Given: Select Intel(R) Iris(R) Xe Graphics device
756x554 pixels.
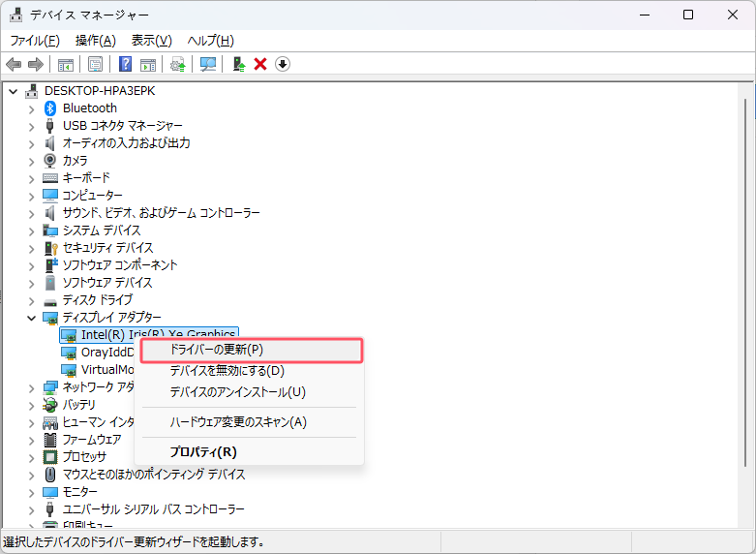Looking at the screenshot, I should (149, 335).
